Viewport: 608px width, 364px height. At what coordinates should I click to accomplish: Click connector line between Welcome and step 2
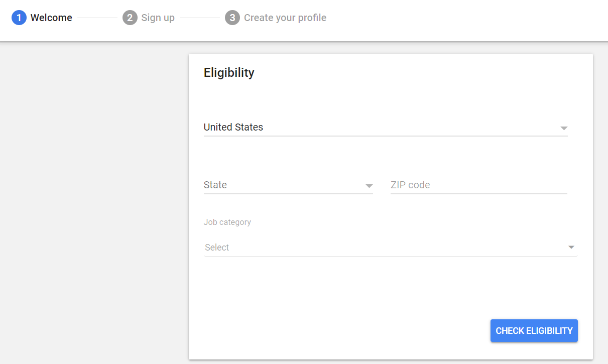point(97,18)
